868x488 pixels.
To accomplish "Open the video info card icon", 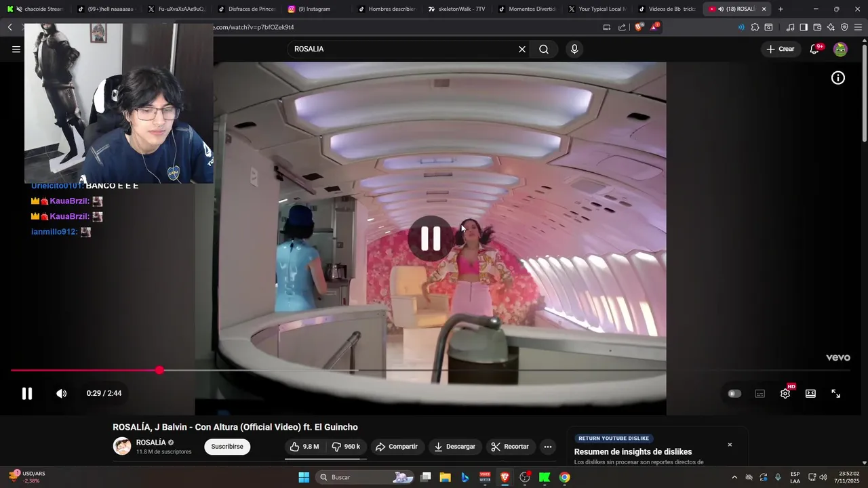I will click(x=838, y=78).
